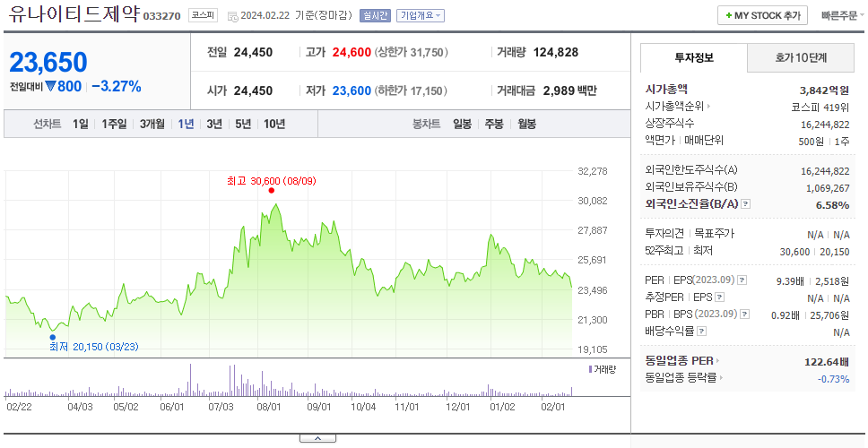Screen dimensions: 868x448
Task: Click the 동일업종 PER value 122.64배
Action: point(827,362)
